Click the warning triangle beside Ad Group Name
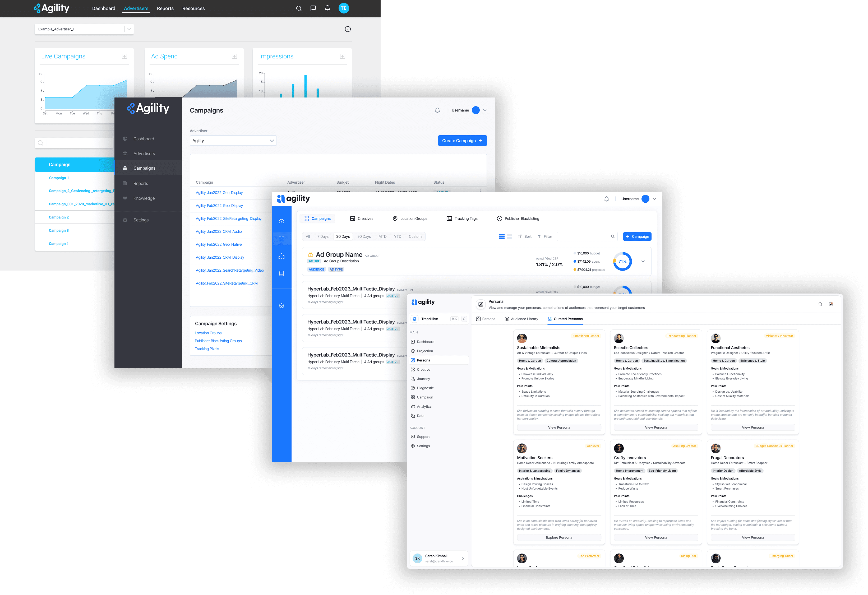The height and width of the screenshot is (595, 868). (310, 254)
